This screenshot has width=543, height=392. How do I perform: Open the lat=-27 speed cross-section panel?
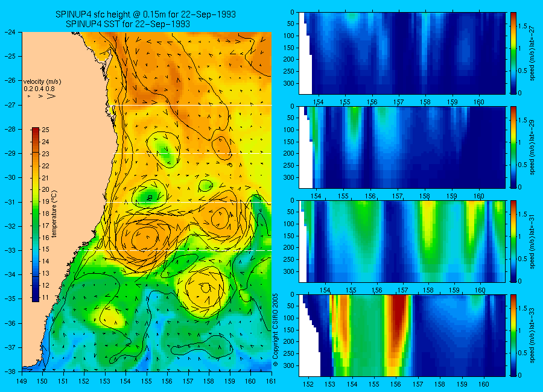tap(402, 53)
